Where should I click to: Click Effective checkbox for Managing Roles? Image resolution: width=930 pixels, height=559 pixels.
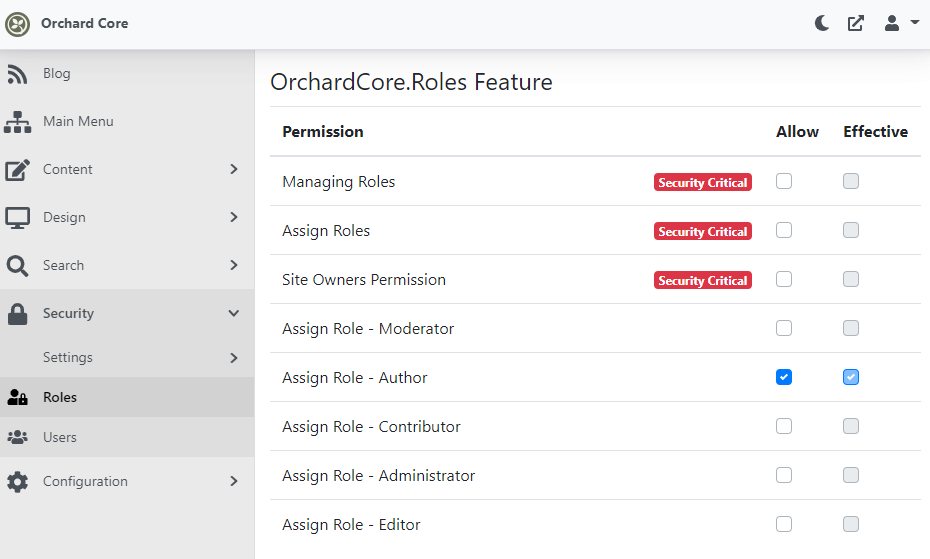coord(851,181)
